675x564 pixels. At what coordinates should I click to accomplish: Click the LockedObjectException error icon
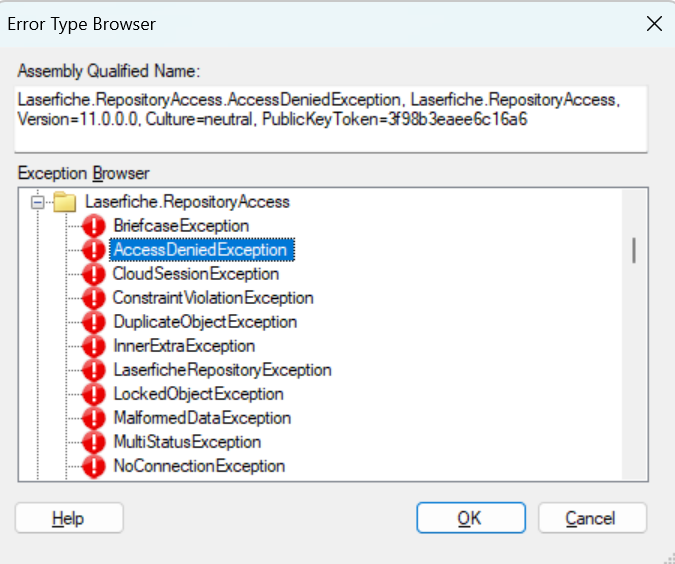(x=94, y=394)
